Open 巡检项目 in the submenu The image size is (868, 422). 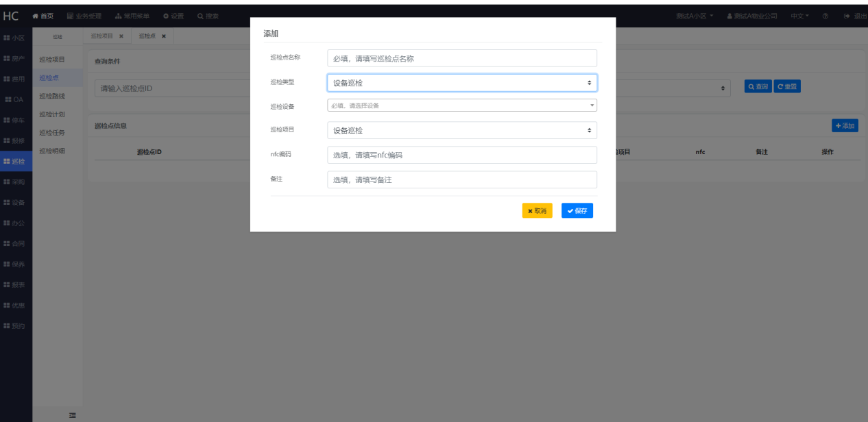coord(52,60)
